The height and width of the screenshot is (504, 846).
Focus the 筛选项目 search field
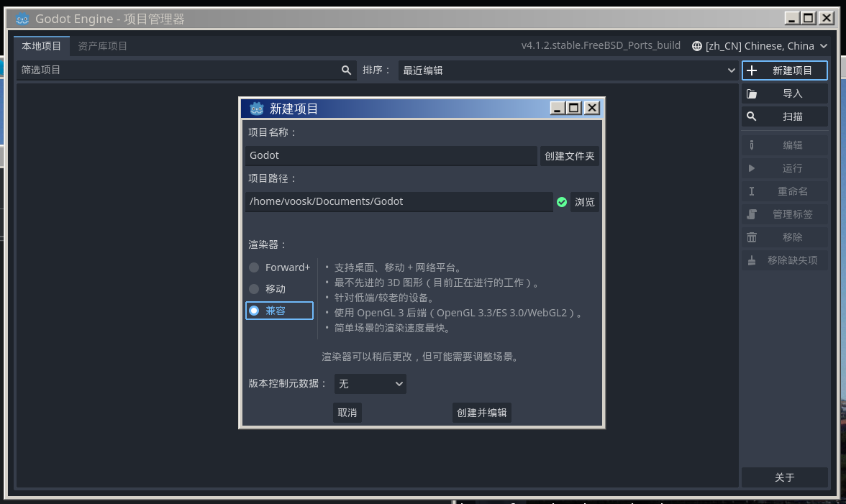(186, 70)
